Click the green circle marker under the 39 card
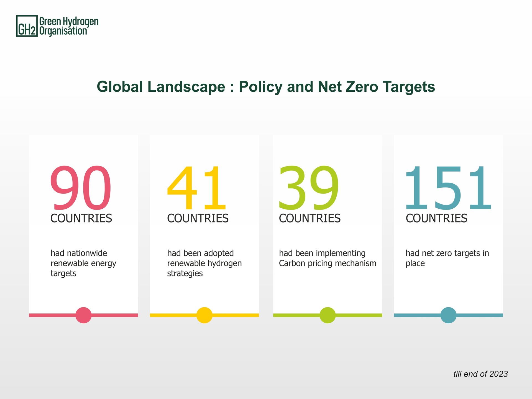 tap(328, 315)
